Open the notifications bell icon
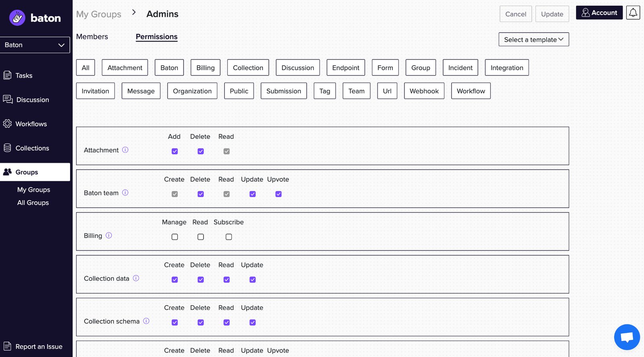 pos(633,12)
